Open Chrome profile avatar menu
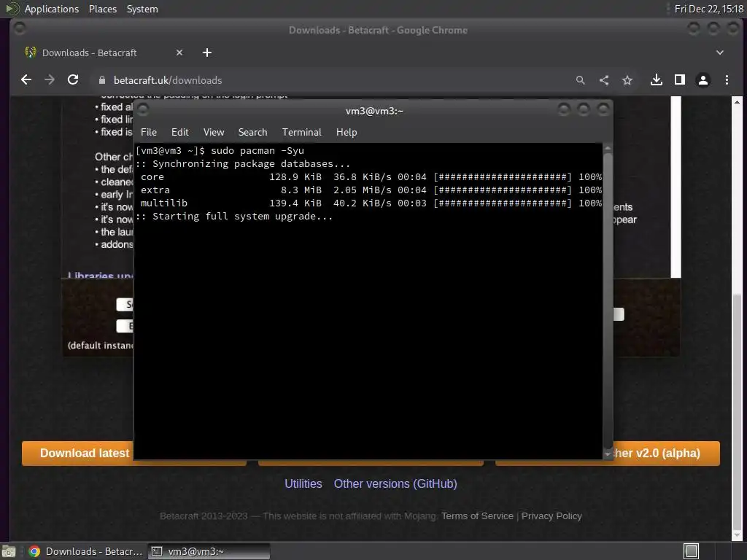Screen dimensions: 747x560 coord(703,80)
